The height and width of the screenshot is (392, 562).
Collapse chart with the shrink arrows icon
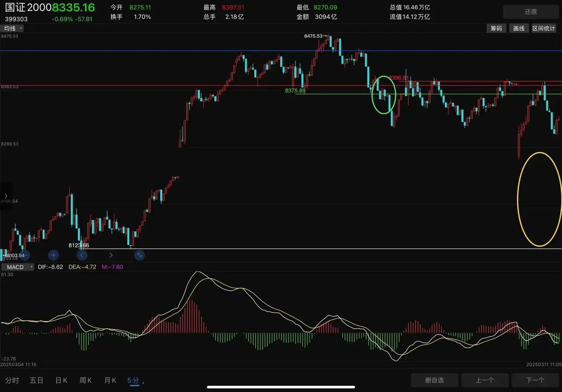(x=139, y=255)
